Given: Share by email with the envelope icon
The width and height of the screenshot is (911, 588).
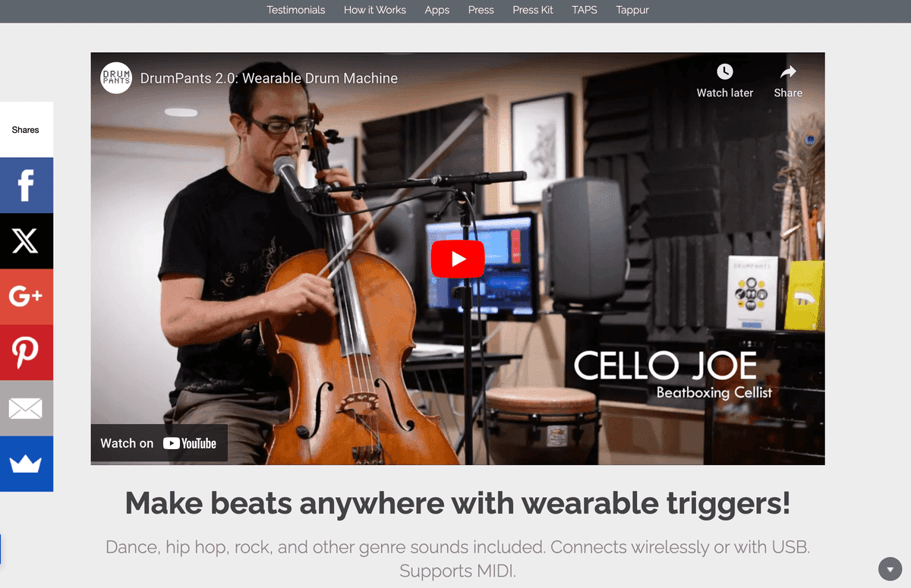Looking at the screenshot, I should point(26,408).
